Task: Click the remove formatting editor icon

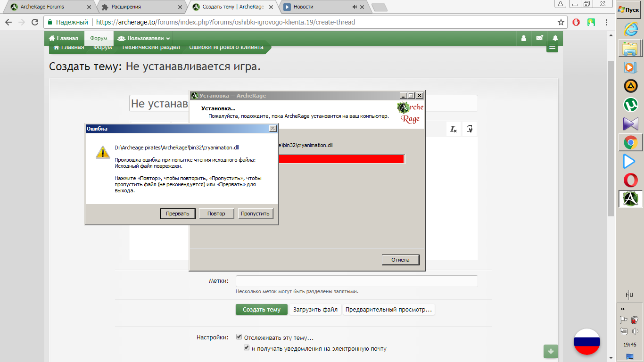Action: (x=454, y=129)
